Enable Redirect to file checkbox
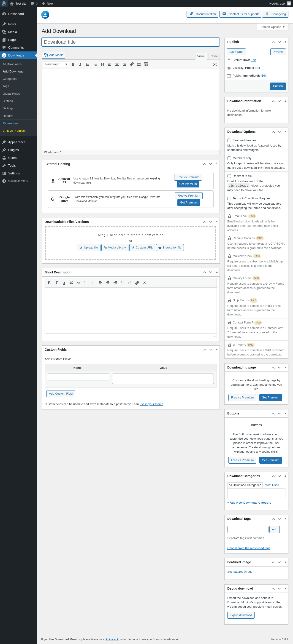The image size is (293, 644). click(x=229, y=176)
